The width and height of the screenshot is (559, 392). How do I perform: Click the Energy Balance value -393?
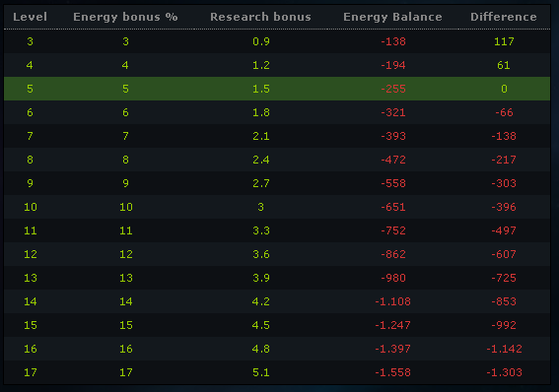tap(393, 136)
